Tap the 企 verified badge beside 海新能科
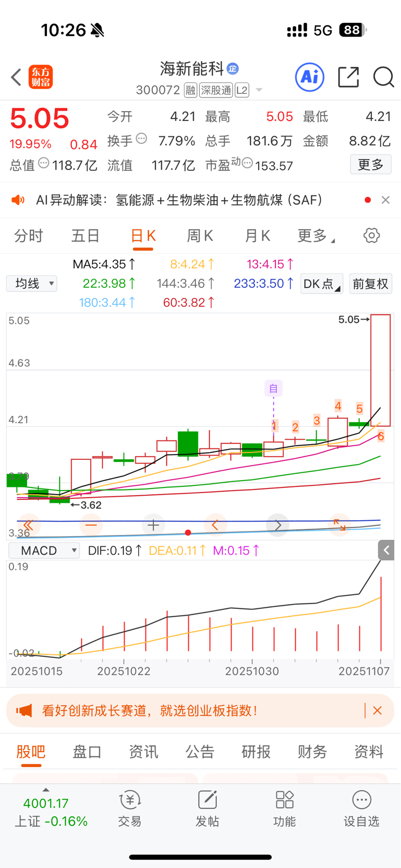The height and width of the screenshot is (868, 401). point(233,68)
